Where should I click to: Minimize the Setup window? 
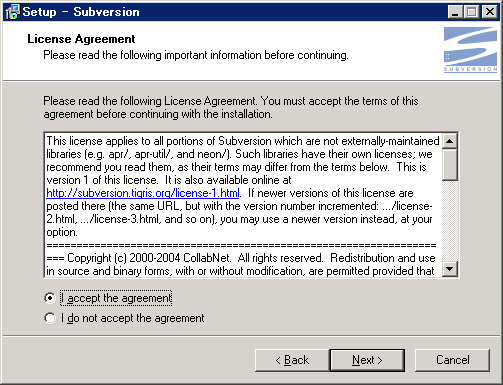coord(455,12)
